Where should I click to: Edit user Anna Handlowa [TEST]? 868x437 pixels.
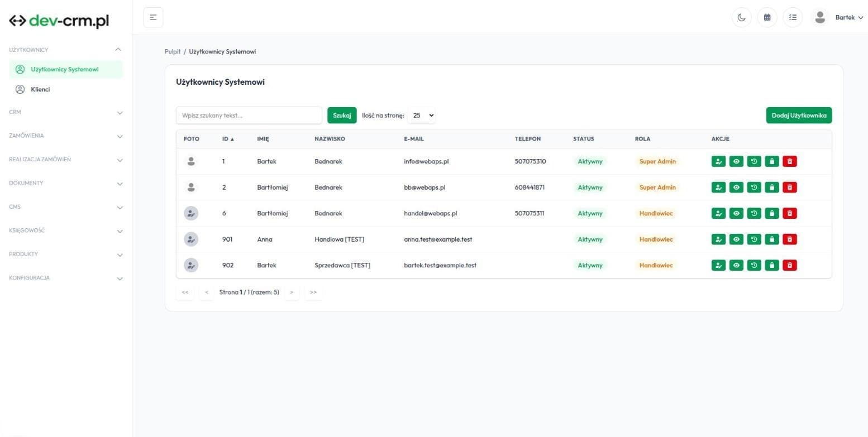point(718,239)
